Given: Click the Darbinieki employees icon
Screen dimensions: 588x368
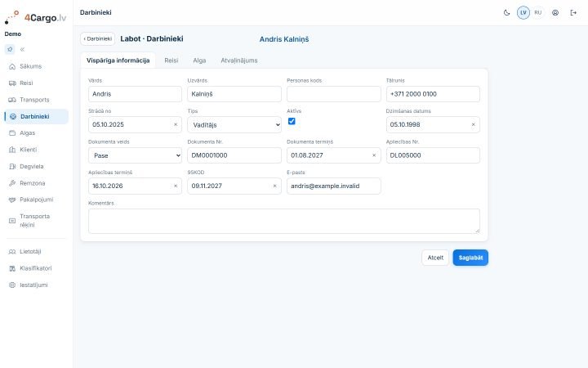Looking at the screenshot, I should (13, 116).
